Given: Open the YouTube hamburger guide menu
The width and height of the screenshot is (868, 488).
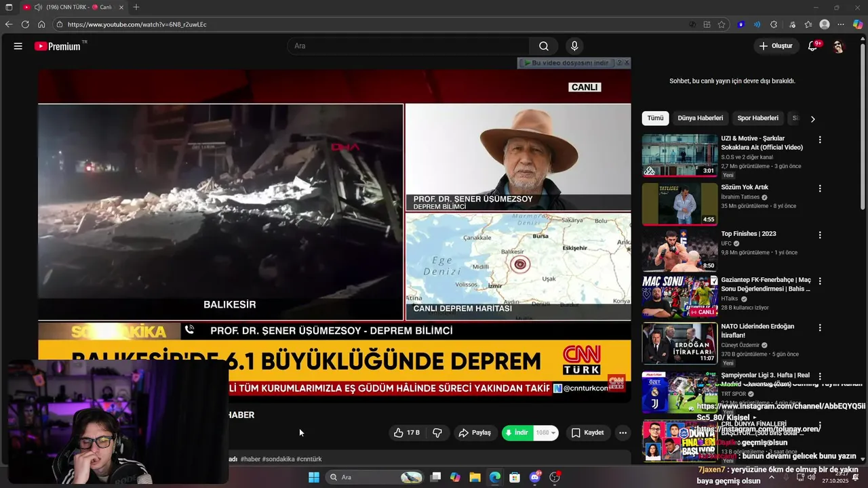Looking at the screenshot, I should (x=18, y=46).
